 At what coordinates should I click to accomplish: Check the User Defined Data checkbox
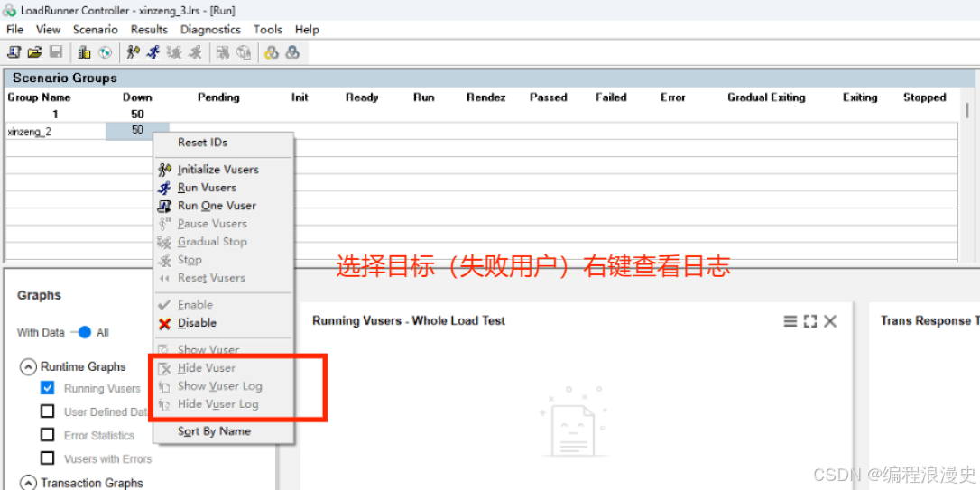point(48,411)
